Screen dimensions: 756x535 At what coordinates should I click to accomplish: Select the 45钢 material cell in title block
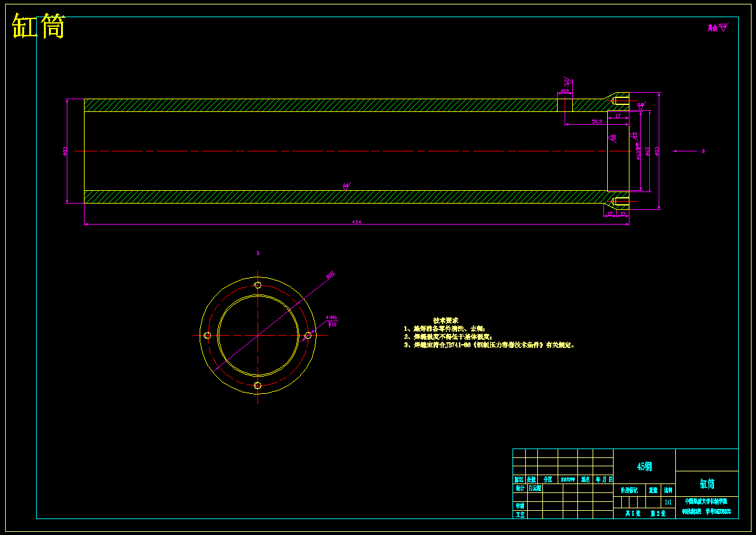point(644,466)
